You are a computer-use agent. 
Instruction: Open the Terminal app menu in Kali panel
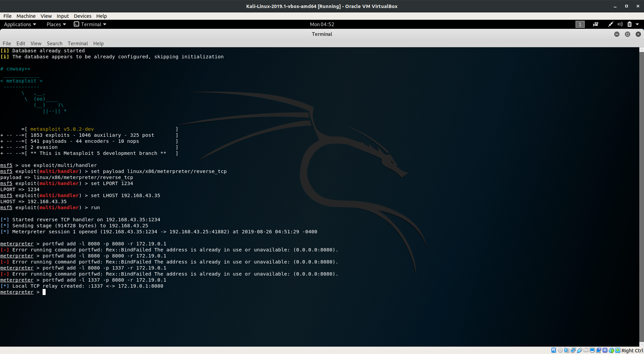pos(90,24)
